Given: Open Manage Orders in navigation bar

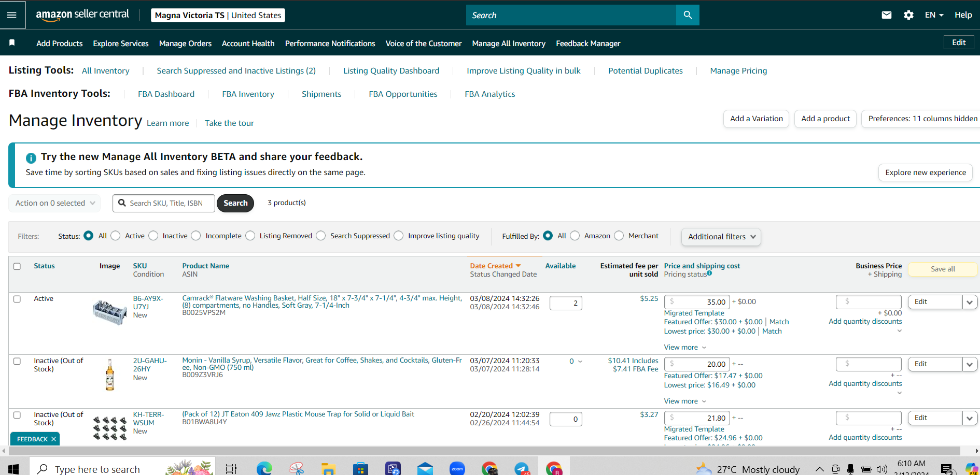Looking at the screenshot, I should tap(185, 44).
